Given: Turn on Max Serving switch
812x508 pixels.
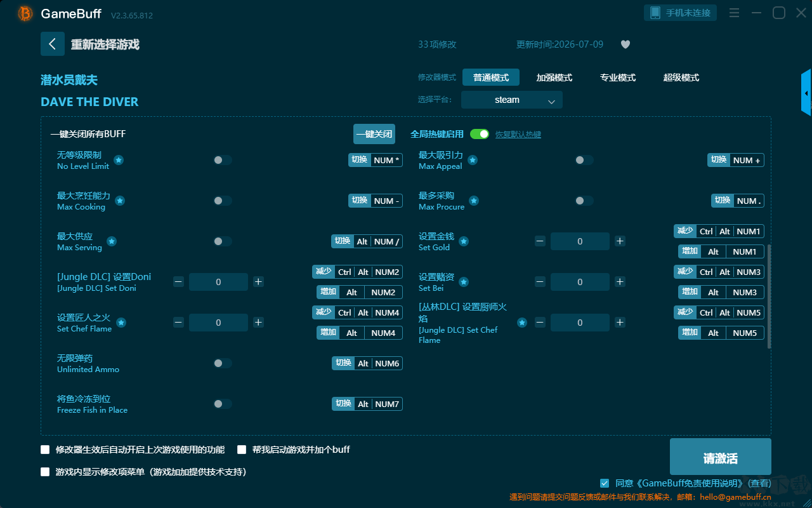Looking at the screenshot, I should [223, 241].
